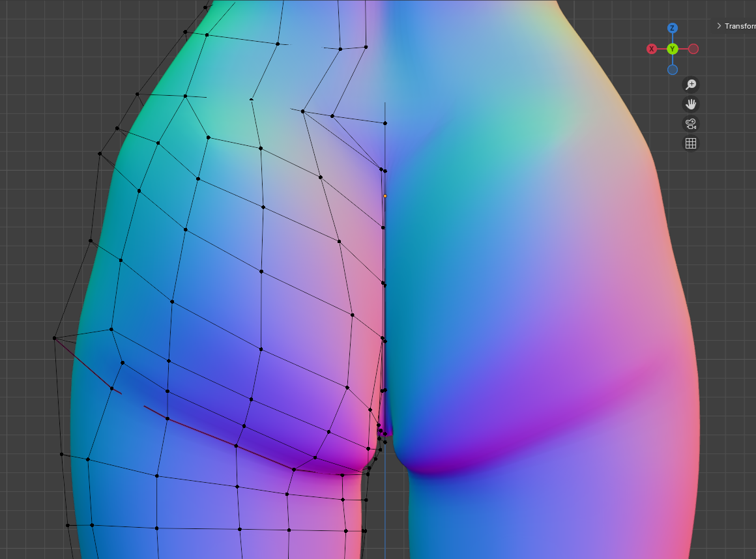Image resolution: width=756 pixels, height=559 pixels.
Task: Toggle the camera view icon
Action: [691, 124]
